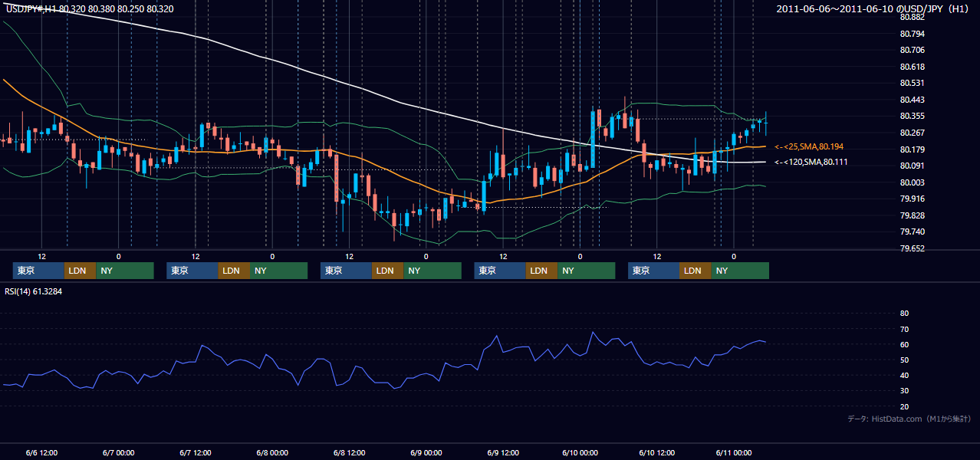
Task: Click the 80.794 price axis label
Action: (911, 34)
